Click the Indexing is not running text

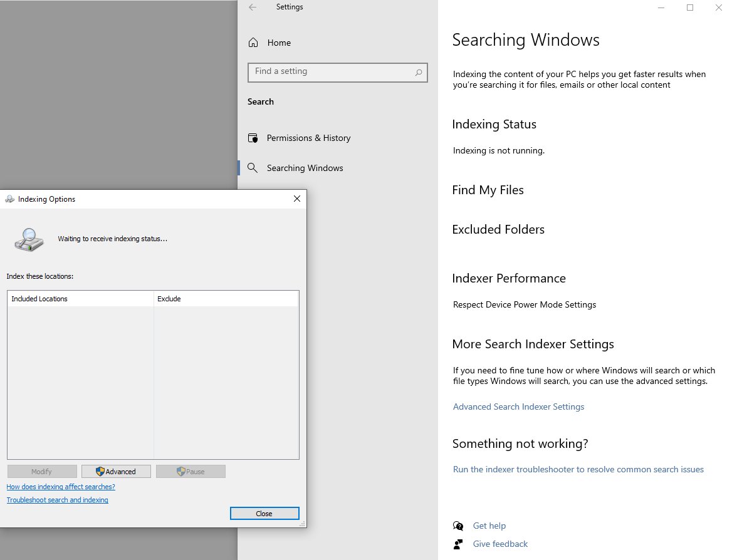499,151
